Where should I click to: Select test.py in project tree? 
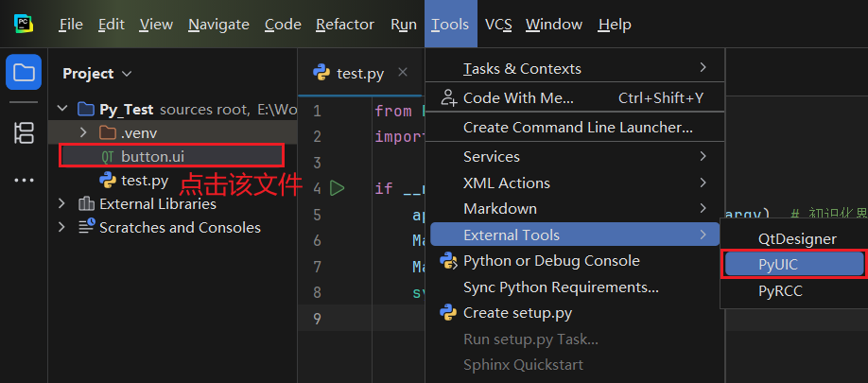[172, 181]
